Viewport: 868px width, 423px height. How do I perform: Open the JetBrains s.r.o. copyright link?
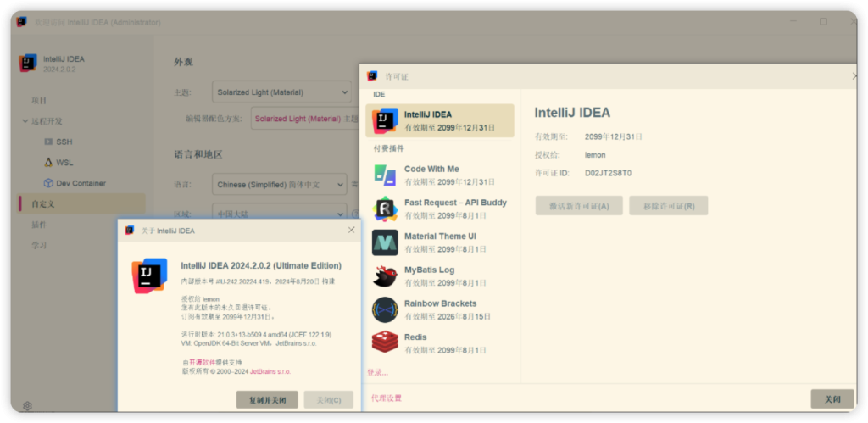click(270, 371)
